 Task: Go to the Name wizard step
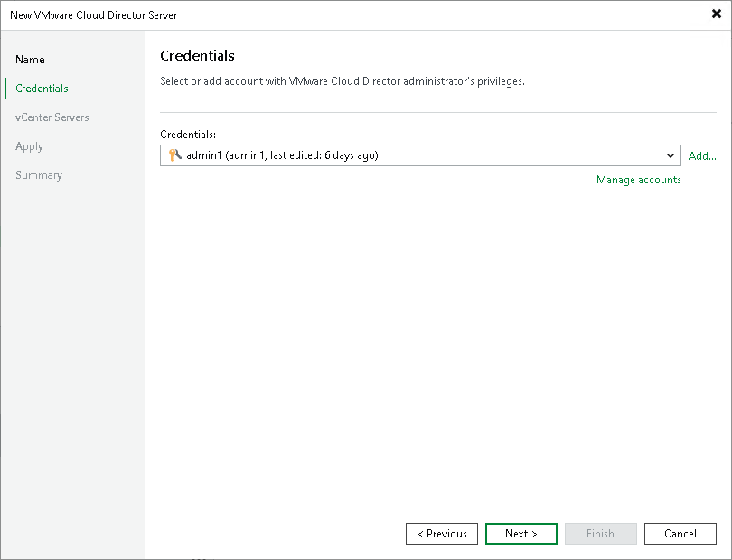point(30,60)
